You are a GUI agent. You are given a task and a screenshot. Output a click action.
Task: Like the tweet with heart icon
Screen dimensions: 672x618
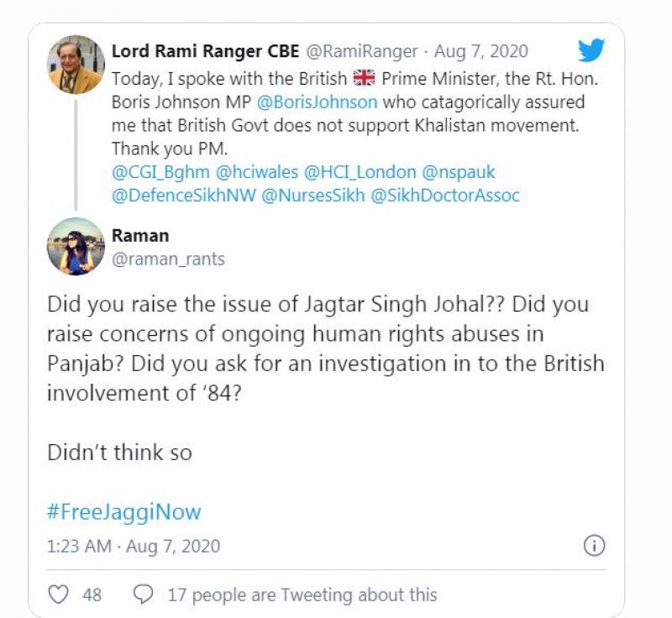58,594
